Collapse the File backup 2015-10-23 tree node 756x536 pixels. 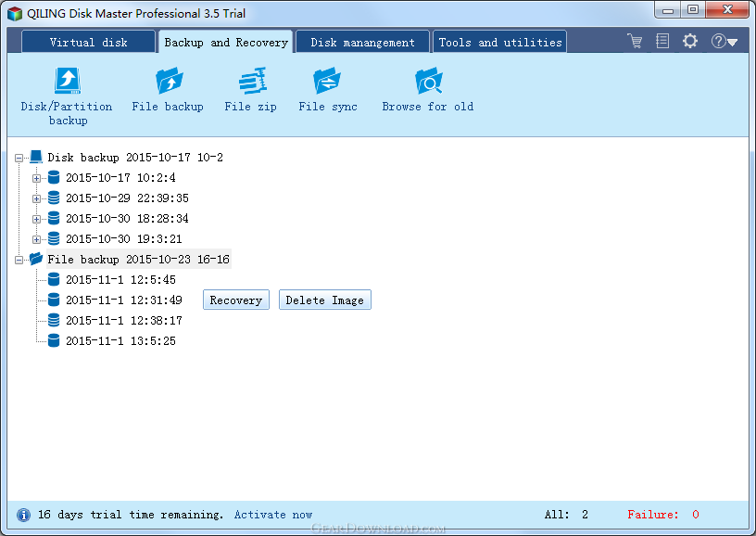19,260
